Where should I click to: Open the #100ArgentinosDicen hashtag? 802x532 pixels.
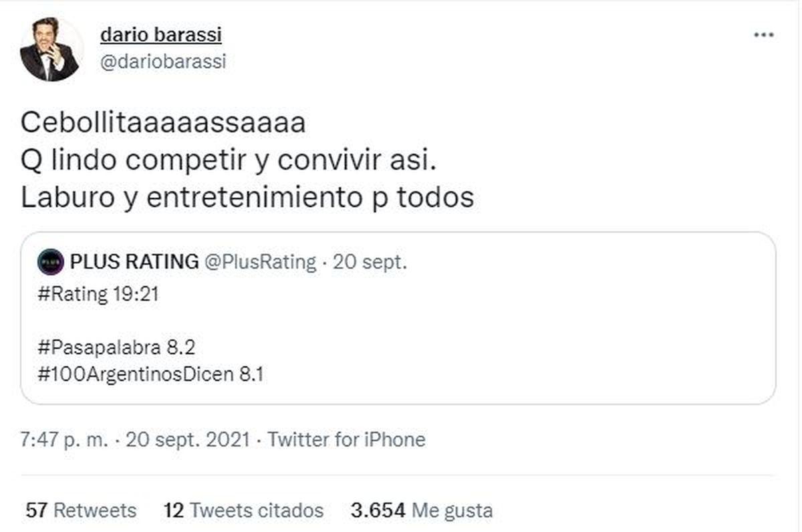point(136,374)
